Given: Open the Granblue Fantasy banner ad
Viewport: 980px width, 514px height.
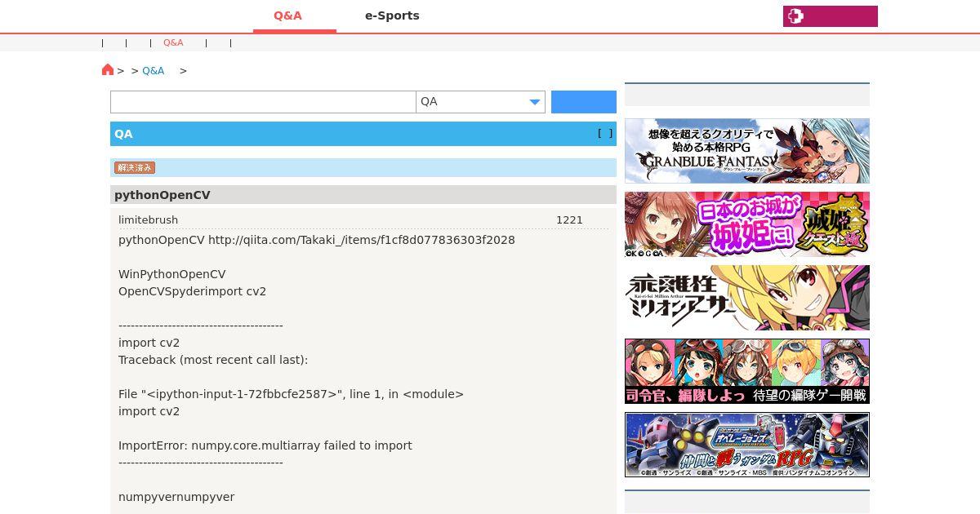Looking at the screenshot, I should tap(747, 151).
